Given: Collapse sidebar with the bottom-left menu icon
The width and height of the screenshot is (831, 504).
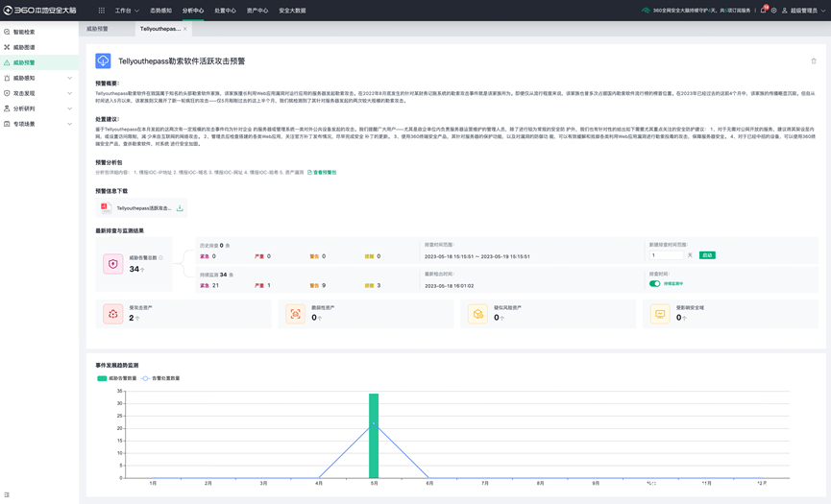Looking at the screenshot, I should point(7,495).
